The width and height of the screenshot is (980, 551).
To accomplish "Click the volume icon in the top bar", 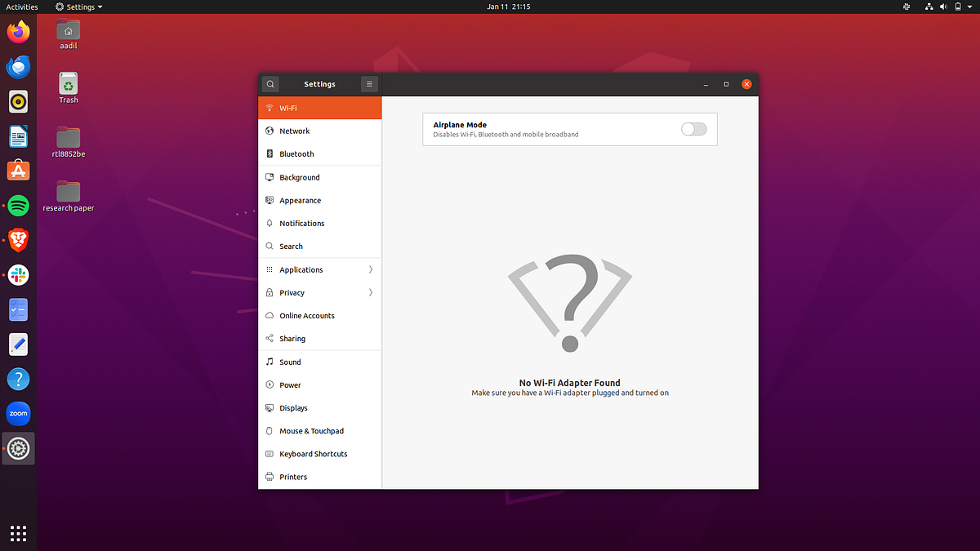I will [943, 7].
